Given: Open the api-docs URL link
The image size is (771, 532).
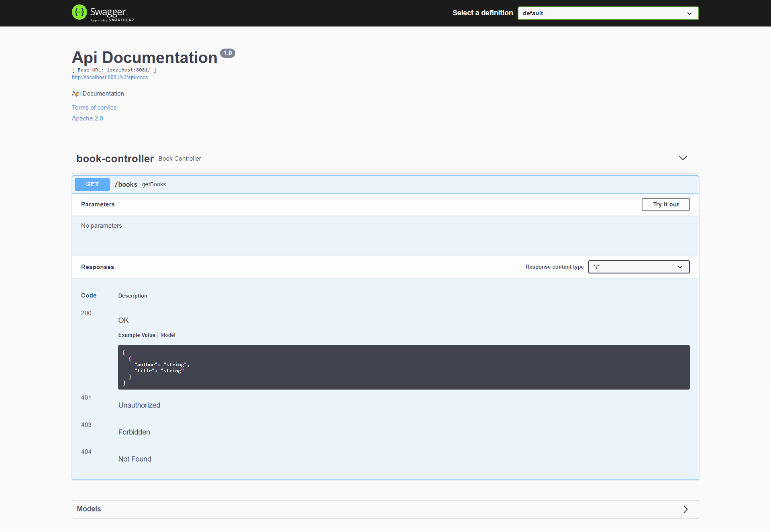Looking at the screenshot, I should pyautogui.click(x=110, y=77).
